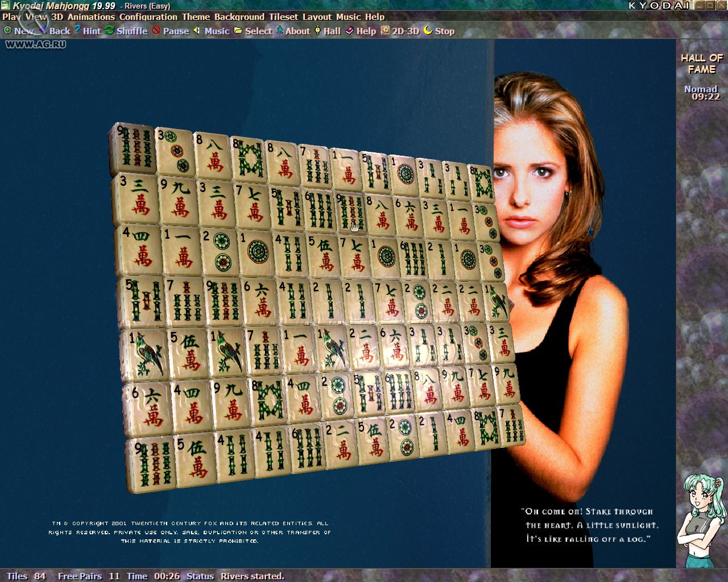Stop the music with Stop button

(x=428, y=31)
